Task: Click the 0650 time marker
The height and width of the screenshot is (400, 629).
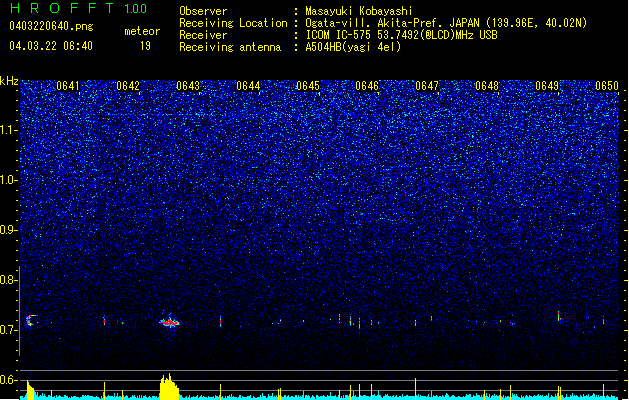Action: [x=607, y=86]
